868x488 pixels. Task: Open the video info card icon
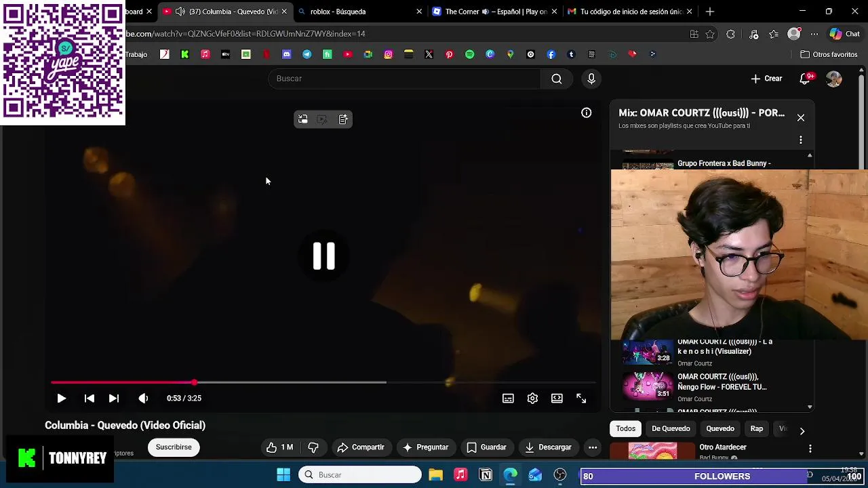[587, 113]
